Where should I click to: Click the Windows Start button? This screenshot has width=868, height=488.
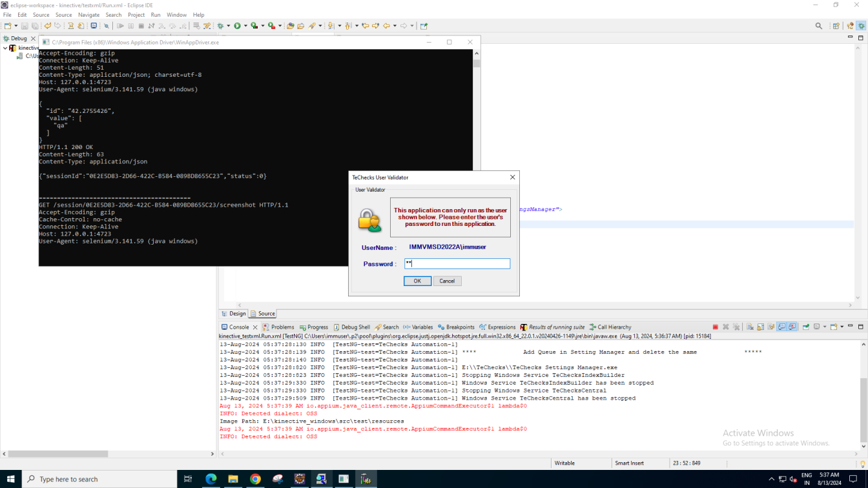point(11,479)
